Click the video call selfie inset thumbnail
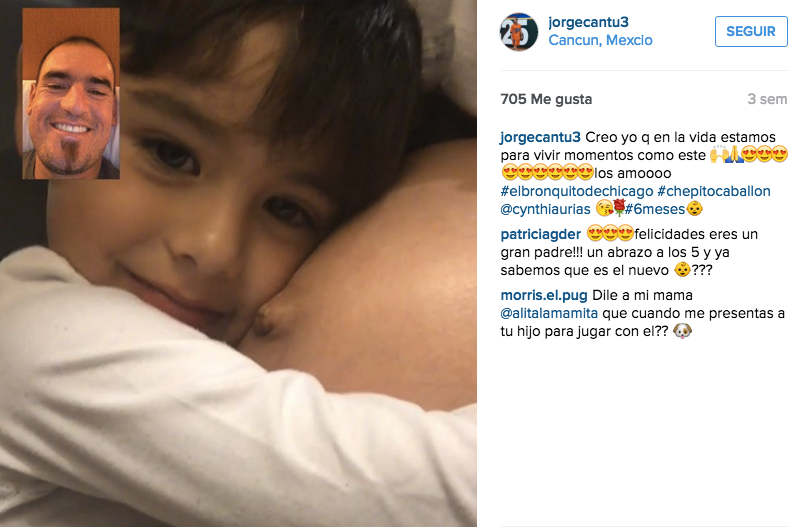This screenshot has width=799, height=527. point(71,93)
